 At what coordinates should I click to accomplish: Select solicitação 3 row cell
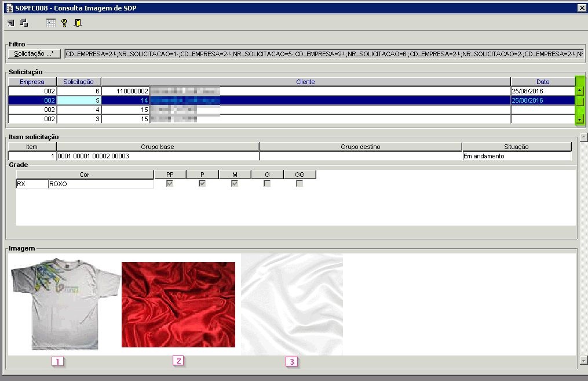click(78, 119)
